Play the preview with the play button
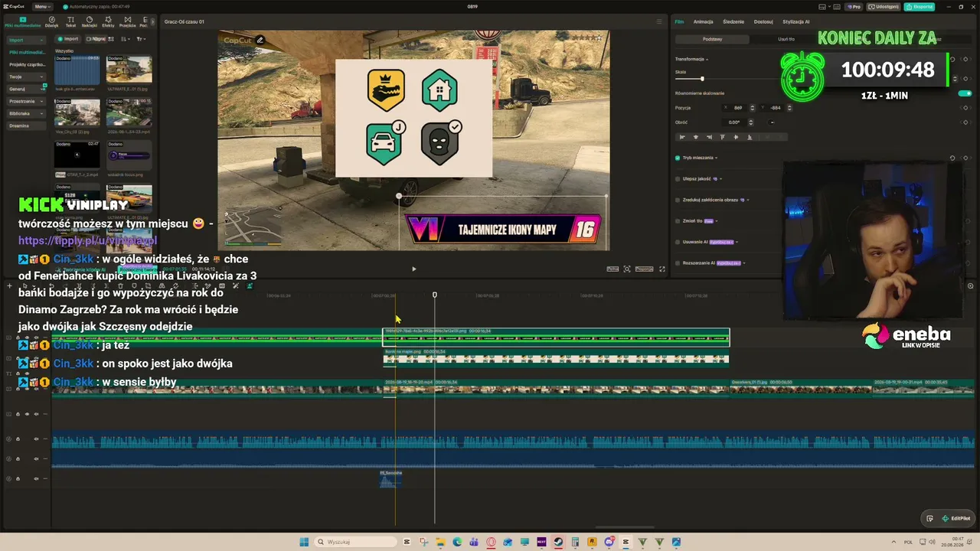 pos(414,269)
